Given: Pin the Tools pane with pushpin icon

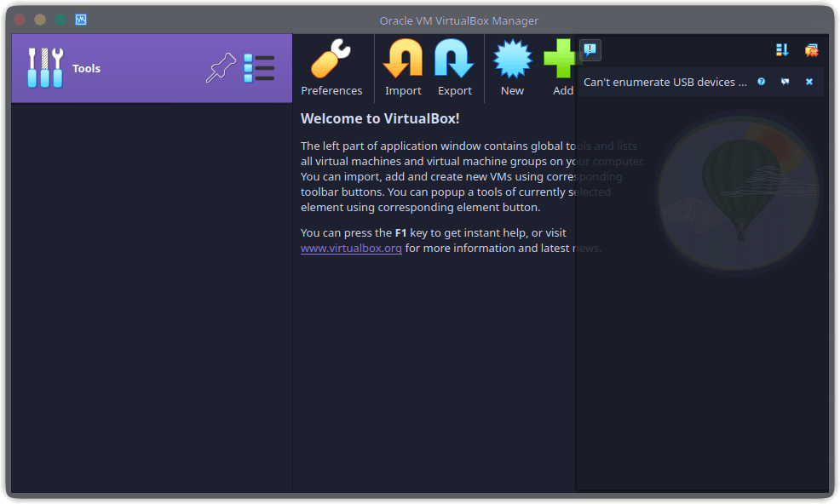Looking at the screenshot, I should tap(221, 68).
